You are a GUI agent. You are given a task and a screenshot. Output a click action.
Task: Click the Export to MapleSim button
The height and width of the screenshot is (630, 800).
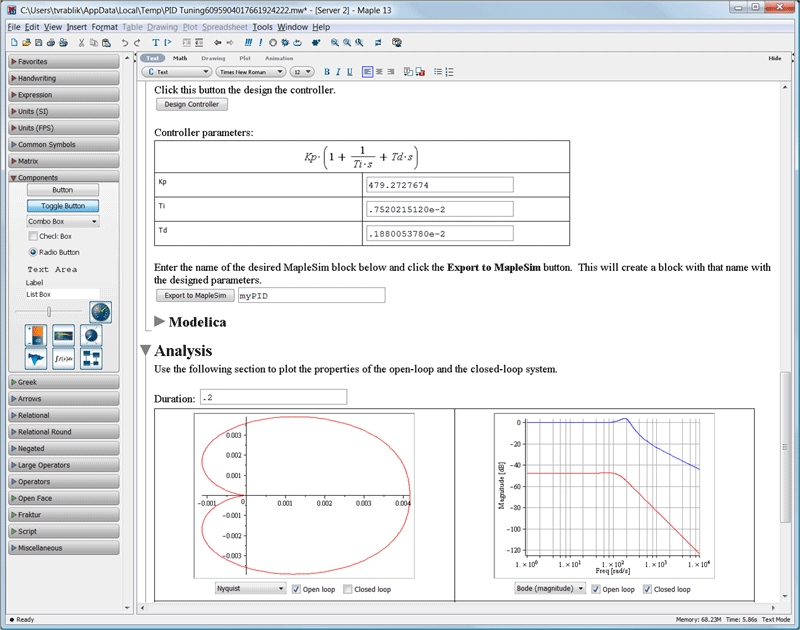pos(195,295)
